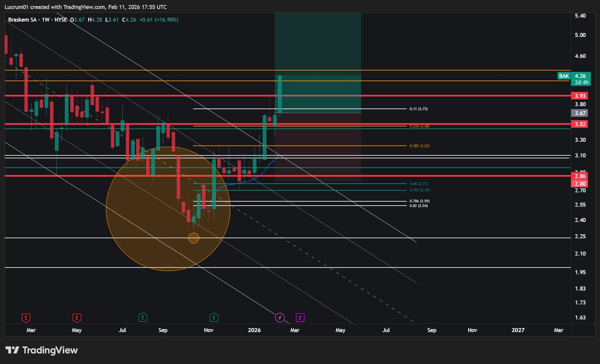Screen dimensions: 600x364
Task: Click the green 4.26 current price label
Action: tap(580, 76)
